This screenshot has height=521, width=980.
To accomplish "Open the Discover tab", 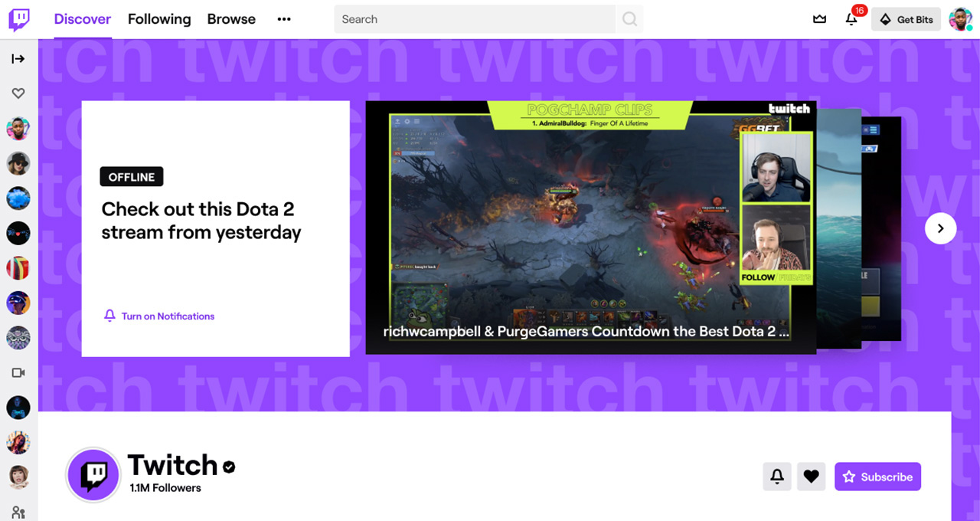I will click(x=83, y=19).
